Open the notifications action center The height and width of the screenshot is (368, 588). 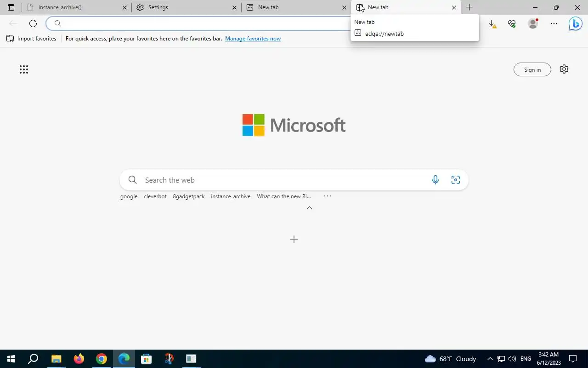pos(573,359)
